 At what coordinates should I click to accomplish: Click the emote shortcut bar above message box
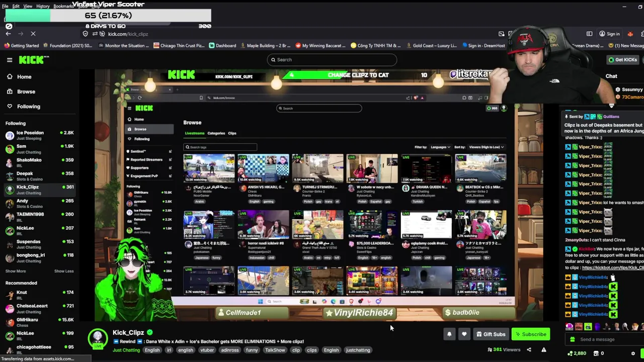pos(604,327)
